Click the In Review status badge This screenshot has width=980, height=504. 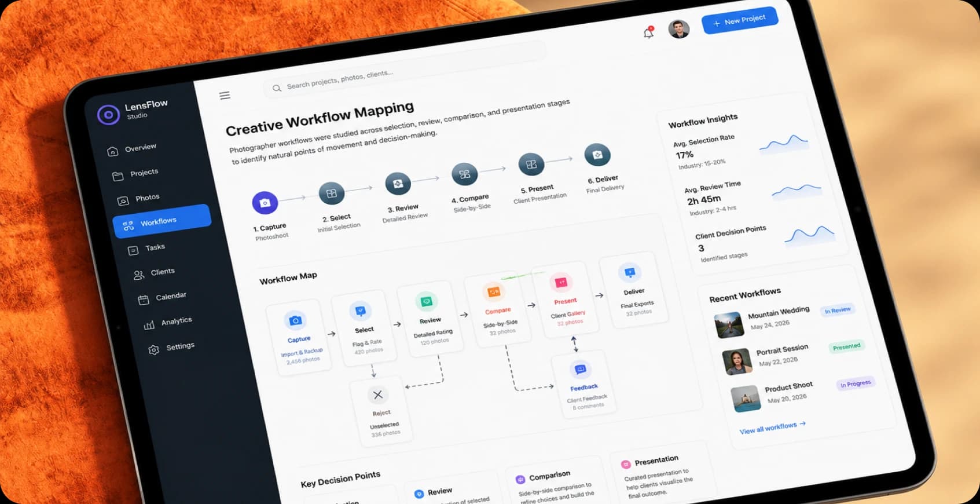[838, 311]
